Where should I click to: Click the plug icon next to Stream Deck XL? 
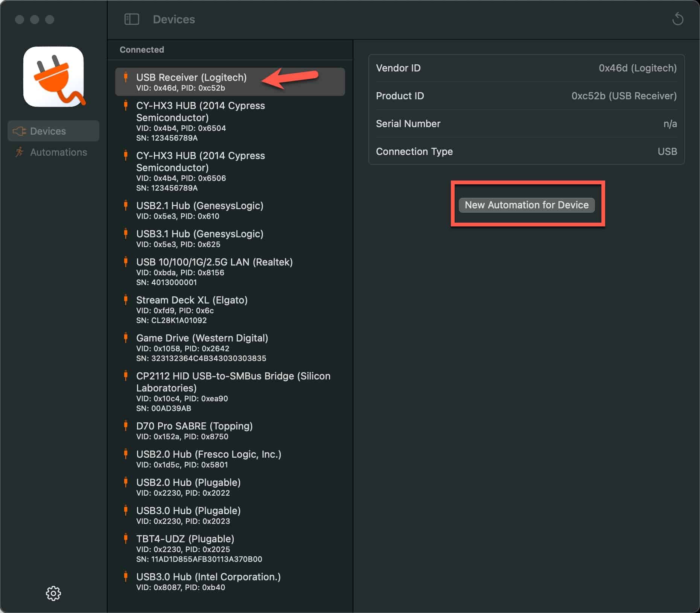click(x=126, y=300)
